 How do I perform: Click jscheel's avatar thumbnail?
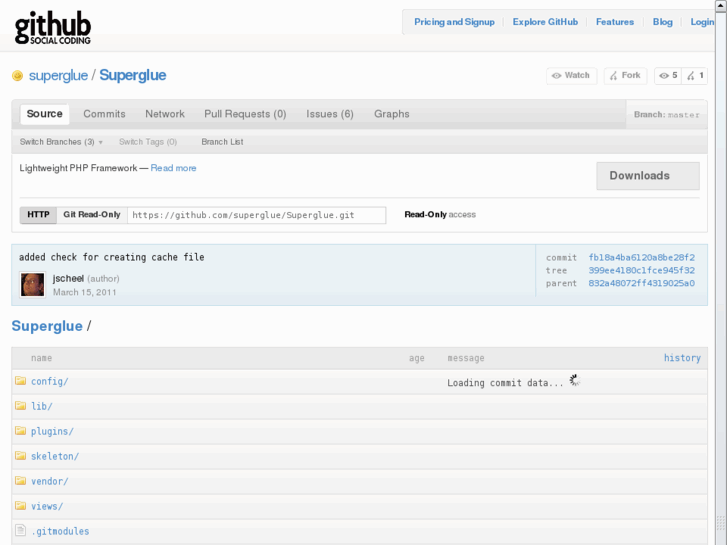(32, 284)
